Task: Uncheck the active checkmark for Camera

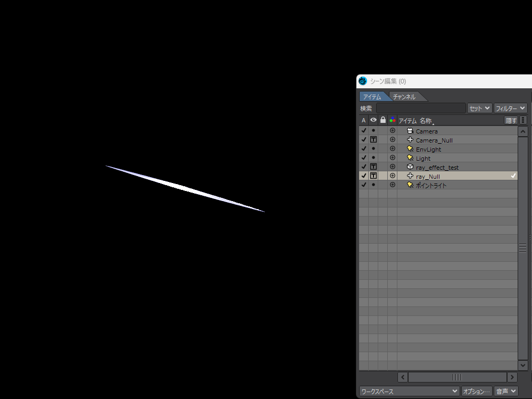Action: [x=364, y=131]
